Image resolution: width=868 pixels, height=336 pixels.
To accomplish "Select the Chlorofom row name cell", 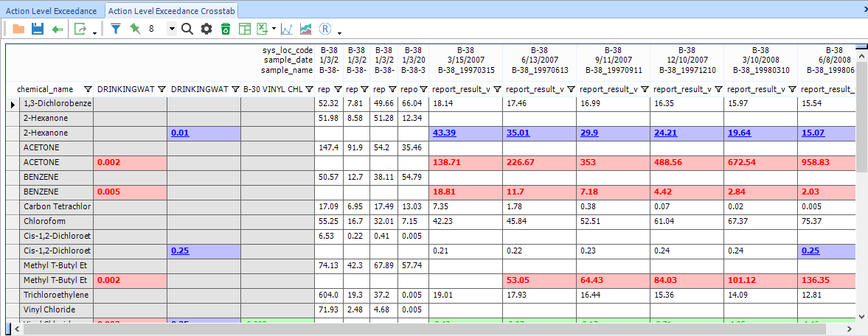I will (x=57, y=221).
